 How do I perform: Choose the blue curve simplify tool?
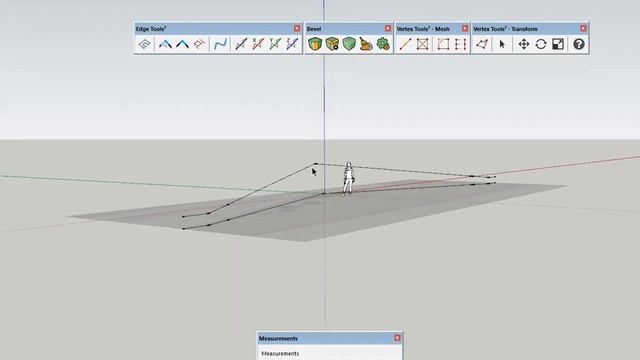[x=220, y=44]
